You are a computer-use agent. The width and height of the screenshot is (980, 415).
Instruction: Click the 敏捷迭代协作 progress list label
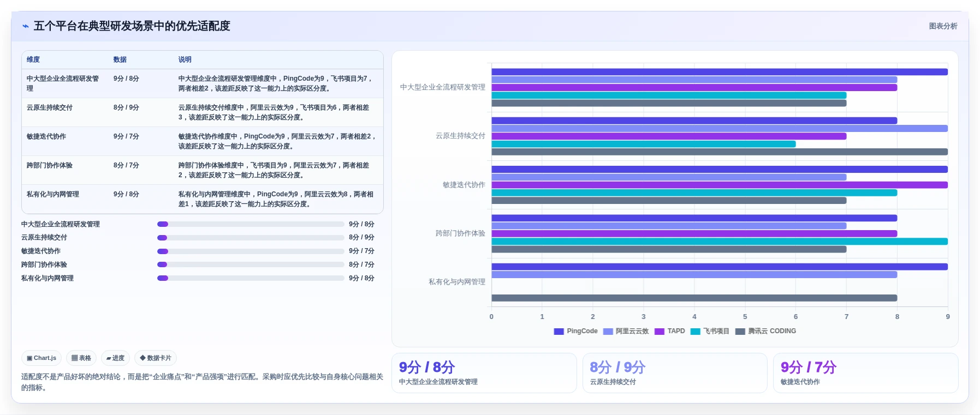click(41, 251)
